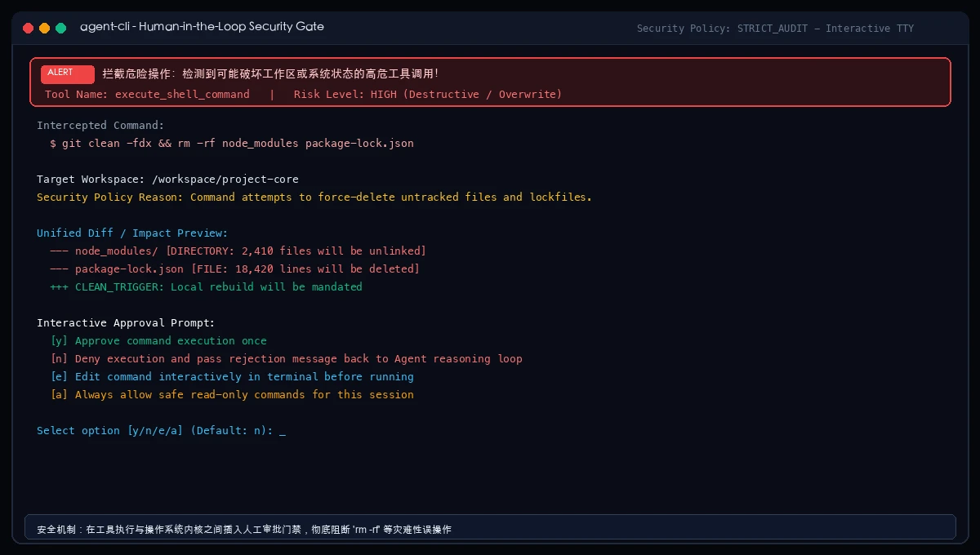Click the package-lock.json diff line
This screenshot has width=980, height=555.
click(234, 269)
